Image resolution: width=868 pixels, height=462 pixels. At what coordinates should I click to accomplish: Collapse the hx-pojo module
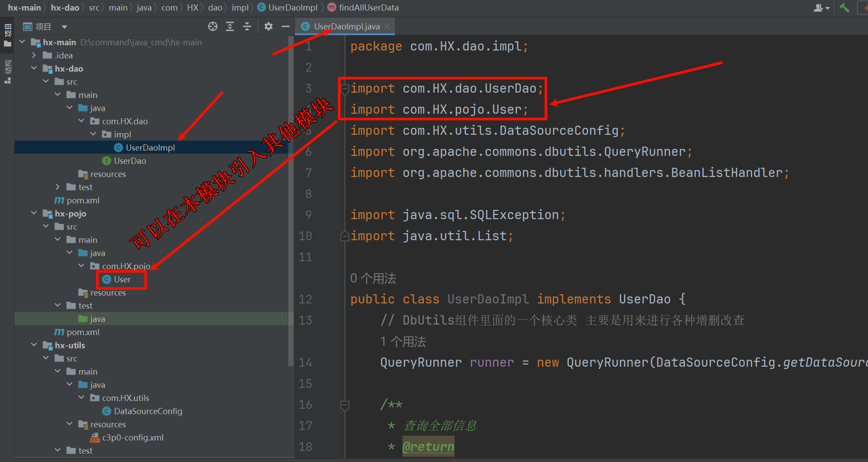(x=34, y=213)
